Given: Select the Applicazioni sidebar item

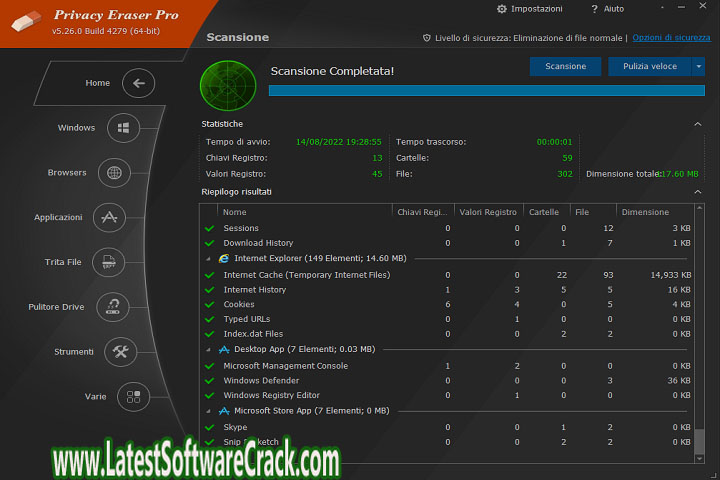Looking at the screenshot, I should pyautogui.click(x=58, y=217).
